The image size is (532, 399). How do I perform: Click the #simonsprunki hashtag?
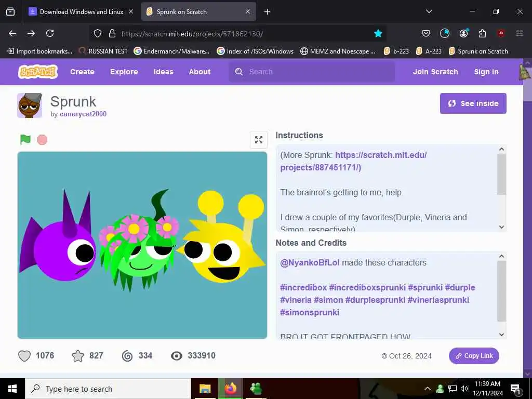coord(310,312)
